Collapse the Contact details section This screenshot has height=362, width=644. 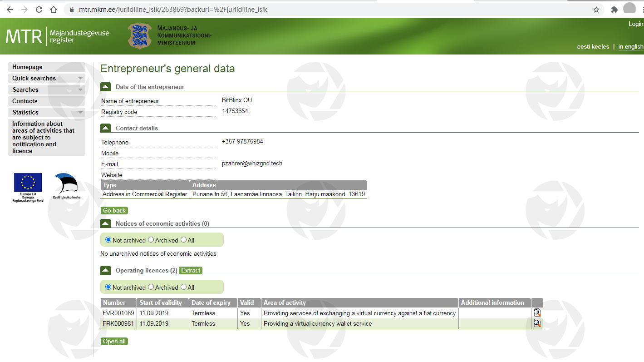coord(105,128)
